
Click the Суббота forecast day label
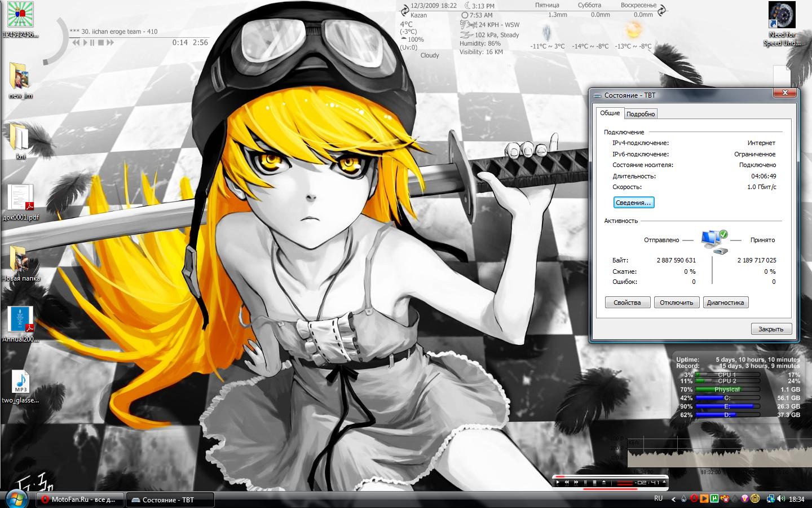pos(589,5)
